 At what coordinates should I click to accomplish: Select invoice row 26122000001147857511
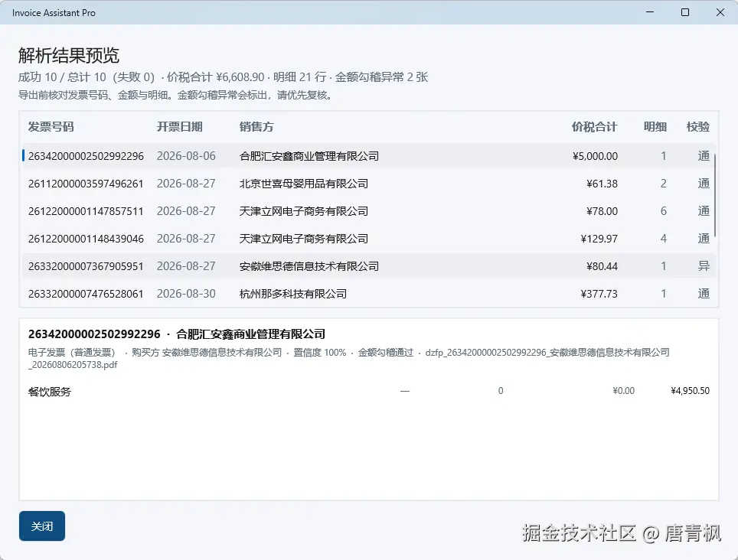[x=368, y=211]
